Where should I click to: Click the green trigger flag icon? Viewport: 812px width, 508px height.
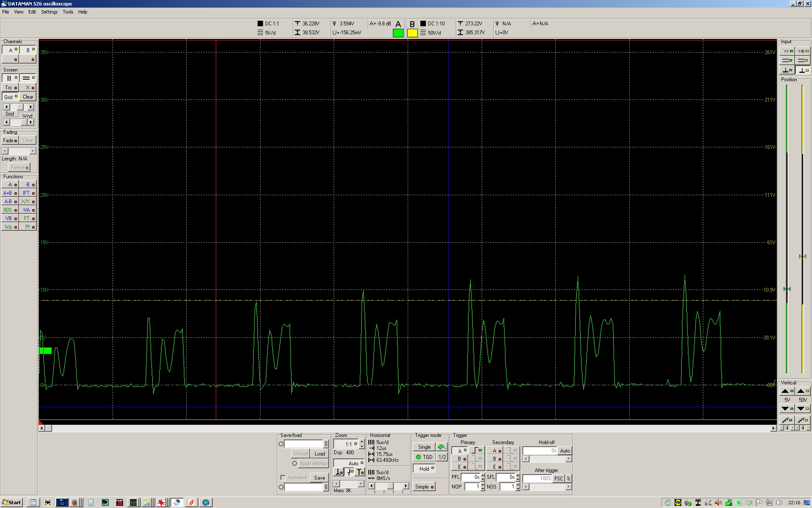click(x=441, y=447)
